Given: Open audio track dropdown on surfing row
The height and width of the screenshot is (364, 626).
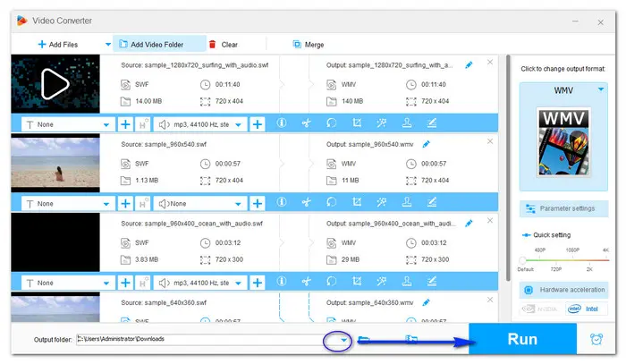Looking at the screenshot, I should [x=200, y=124].
